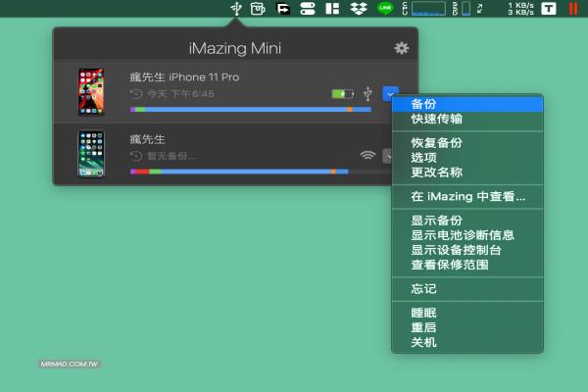The height and width of the screenshot is (392, 588).
Task: Click the Wi-Fi icon on second device row
Action: [x=367, y=155]
